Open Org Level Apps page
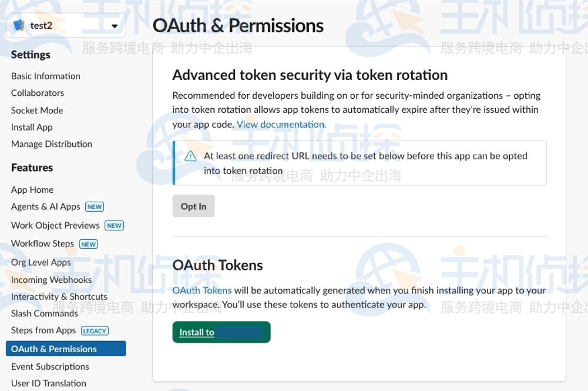The height and width of the screenshot is (391, 588). click(x=41, y=262)
